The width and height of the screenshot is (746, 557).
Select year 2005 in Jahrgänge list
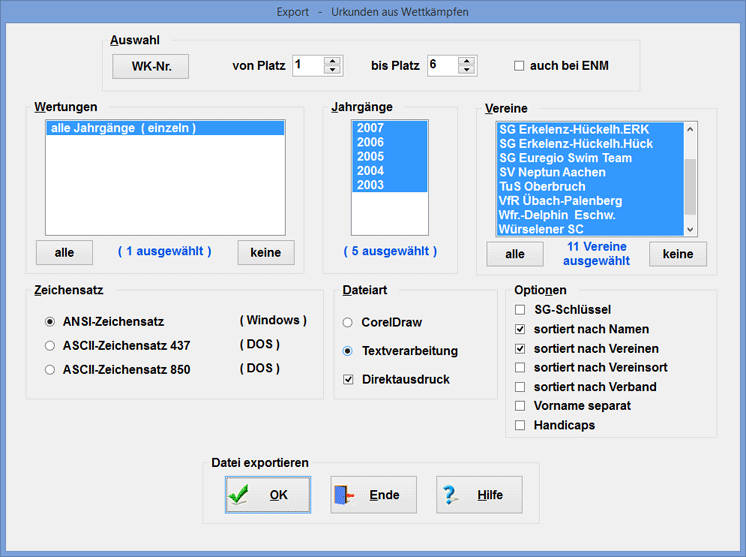370,157
